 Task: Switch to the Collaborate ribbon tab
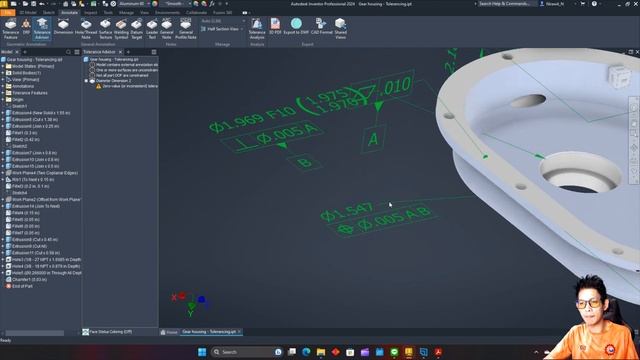(x=196, y=13)
